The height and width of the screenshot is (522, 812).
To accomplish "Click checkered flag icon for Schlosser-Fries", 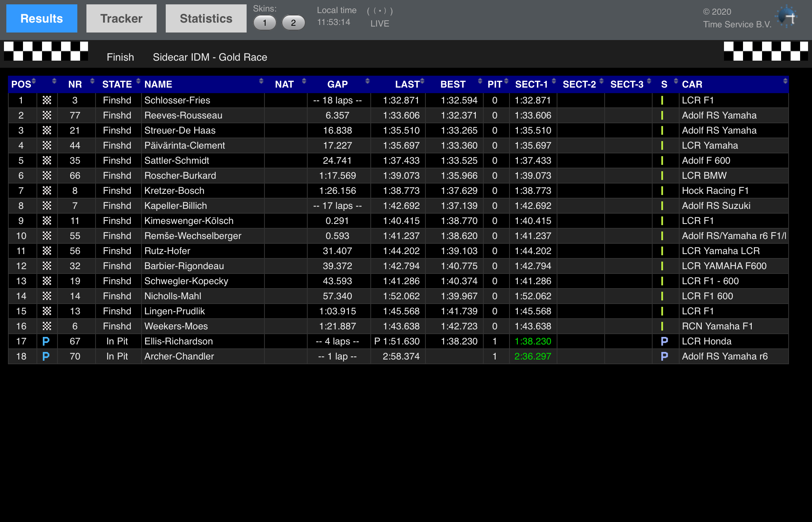I will click(x=47, y=100).
